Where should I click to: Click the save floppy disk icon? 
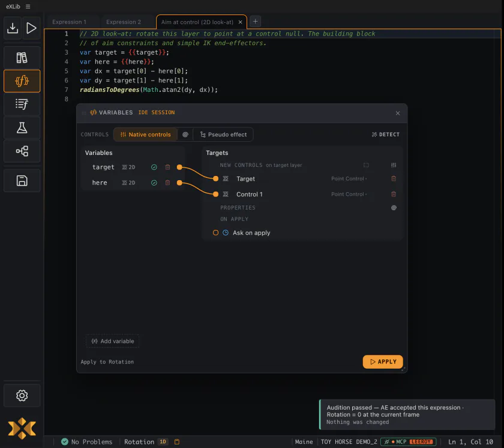(22, 181)
